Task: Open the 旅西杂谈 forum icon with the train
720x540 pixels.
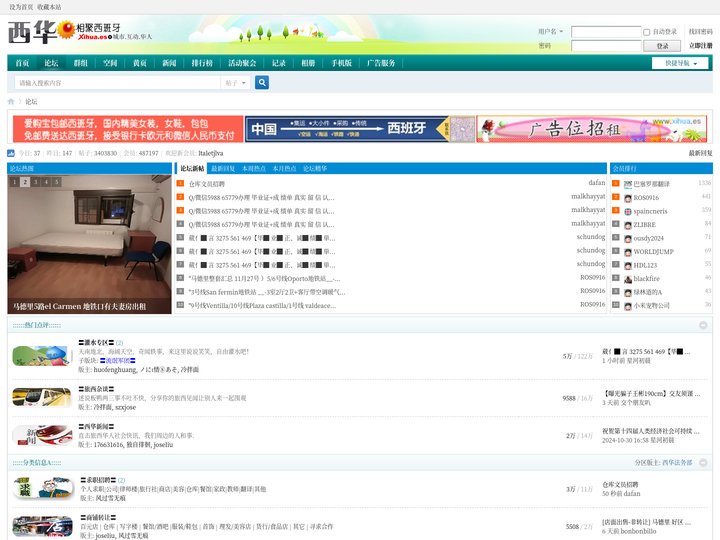Action: click(x=42, y=397)
